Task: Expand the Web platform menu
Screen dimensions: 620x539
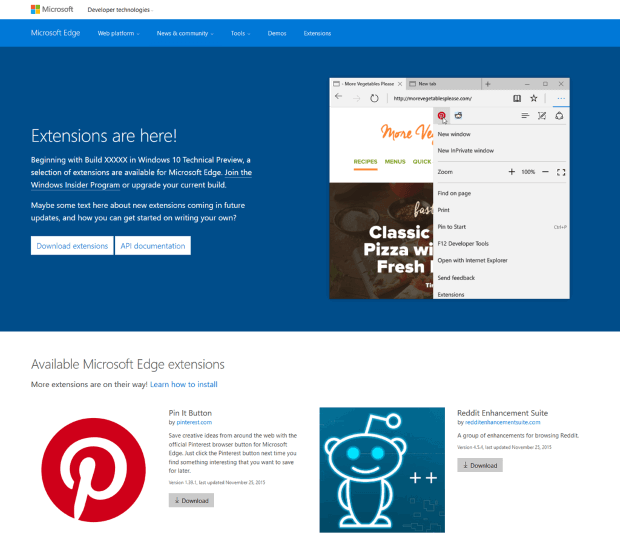Action: pos(118,33)
